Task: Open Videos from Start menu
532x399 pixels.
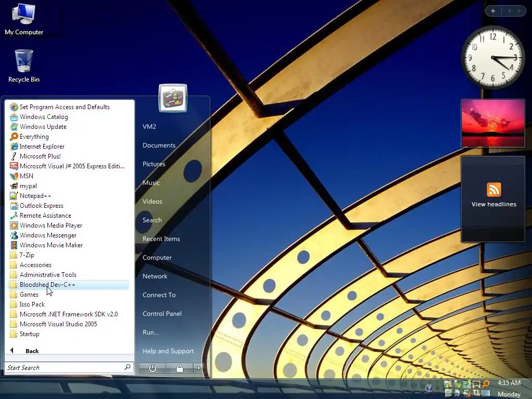Action: (152, 201)
